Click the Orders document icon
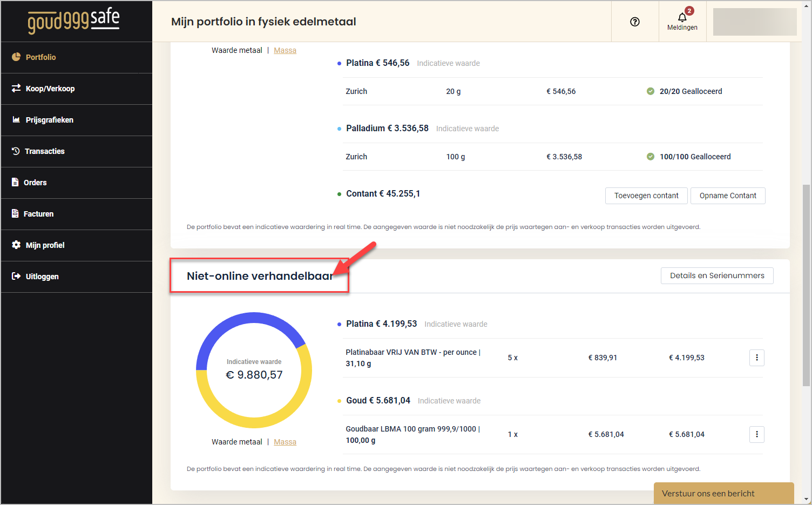 [15, 182]
